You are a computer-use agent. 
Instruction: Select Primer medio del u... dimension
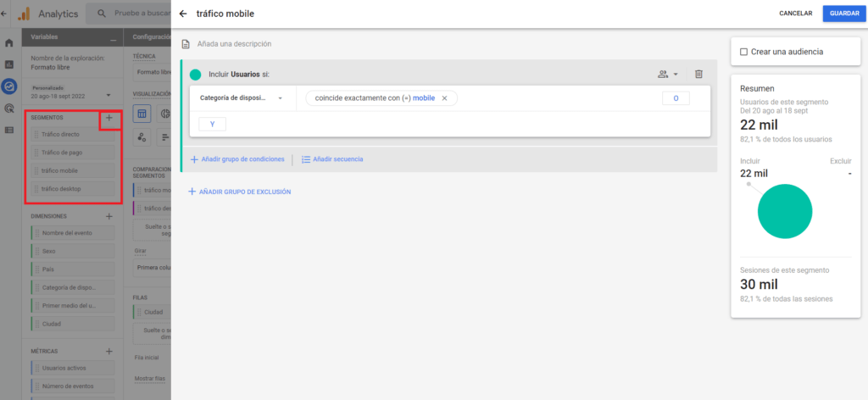pyautogui.click(x=73, y=305)
